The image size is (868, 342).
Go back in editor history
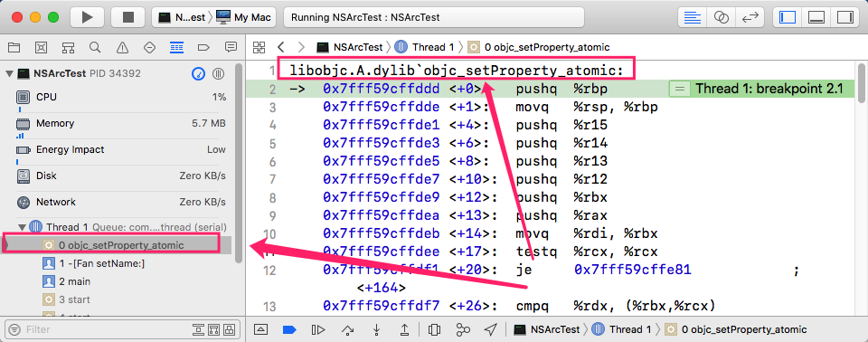pos(280,47)
